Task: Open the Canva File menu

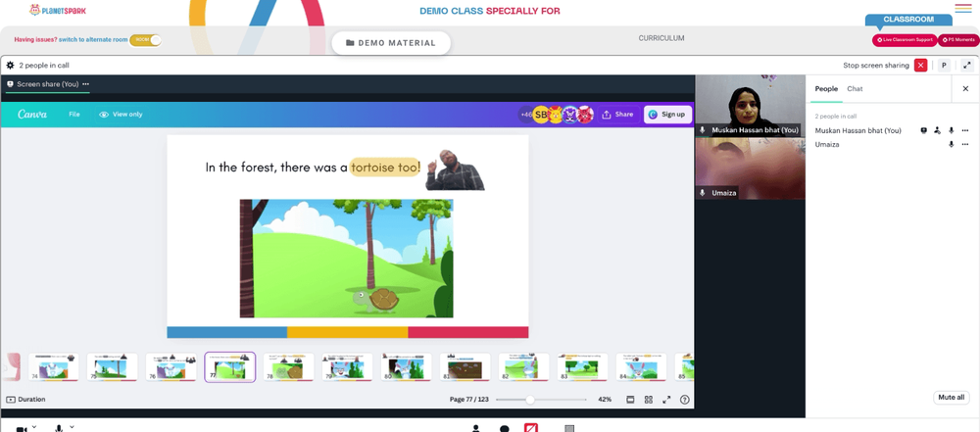Action: tap(74, 115)
